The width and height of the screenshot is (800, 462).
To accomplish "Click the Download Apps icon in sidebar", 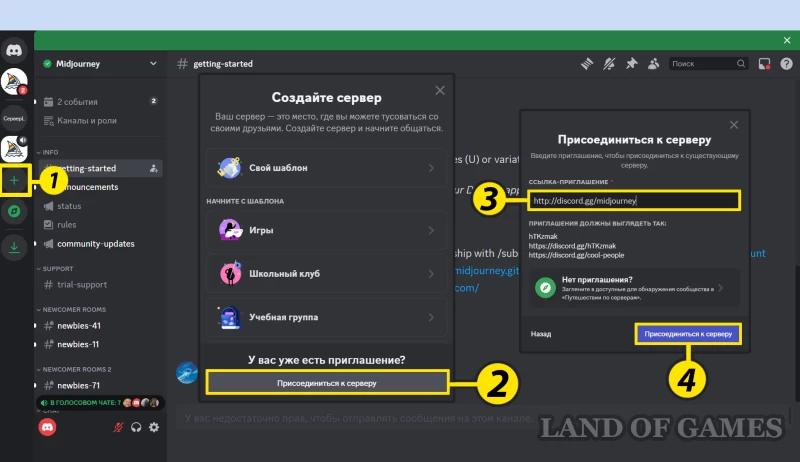I will tap(14, 247).
